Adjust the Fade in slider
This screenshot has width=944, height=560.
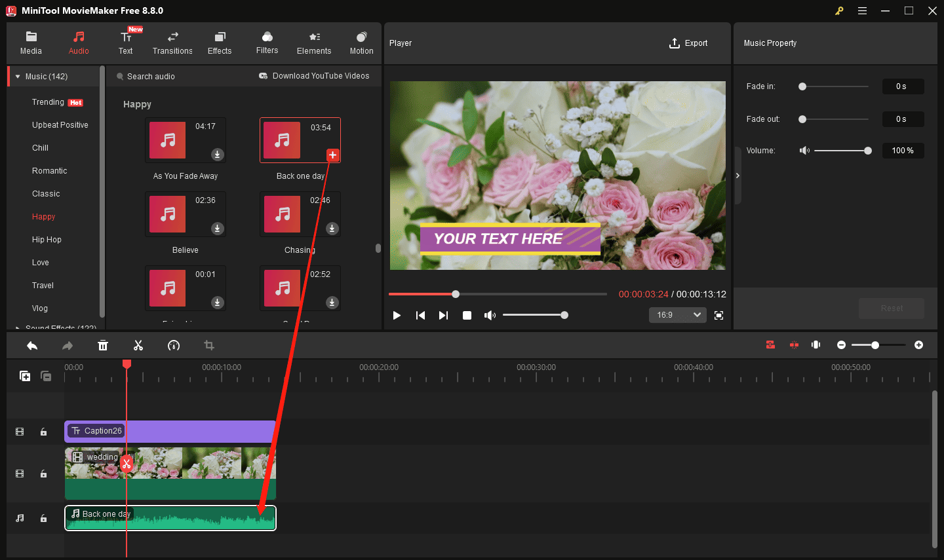tap(833, 86)
